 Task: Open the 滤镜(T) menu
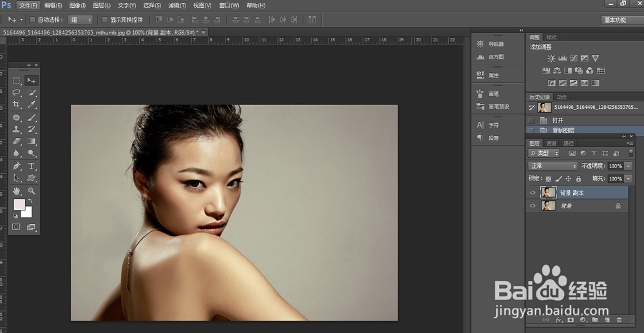tap(177, 5)
